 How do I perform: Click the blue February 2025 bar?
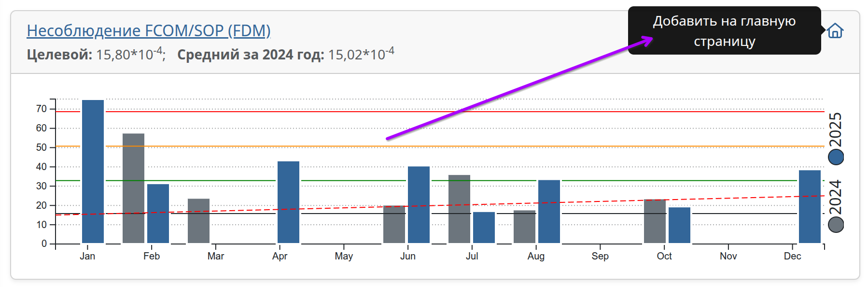[x=158, y=214]
